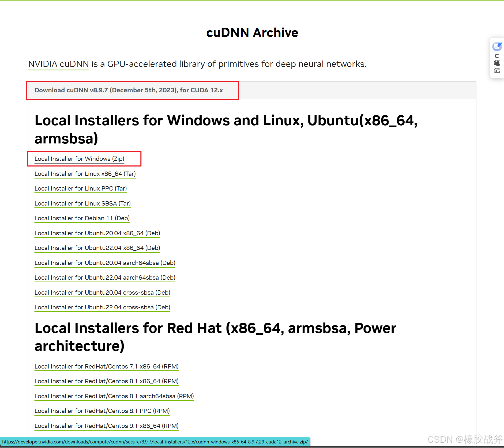Download Local Installer for Debian 11 (Deb)
Image resolution: width=504 pixels, height=448 pixels.
[82, 218]
